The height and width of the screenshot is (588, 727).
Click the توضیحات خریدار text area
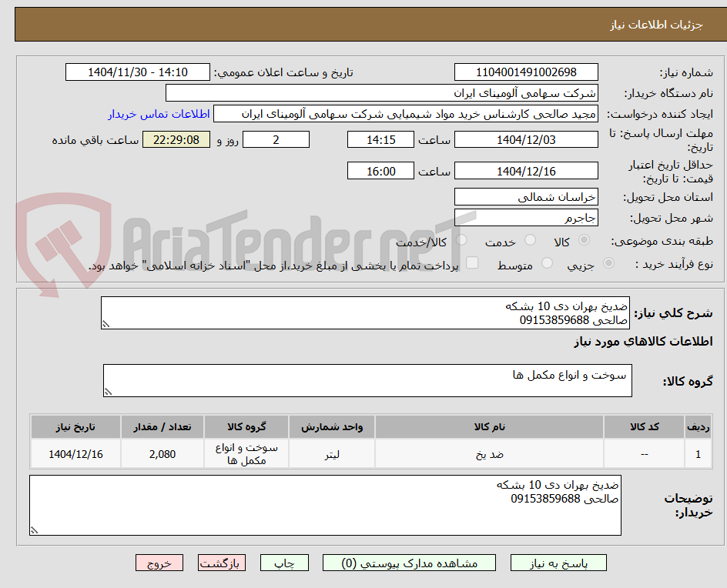[x=325, y=505]
